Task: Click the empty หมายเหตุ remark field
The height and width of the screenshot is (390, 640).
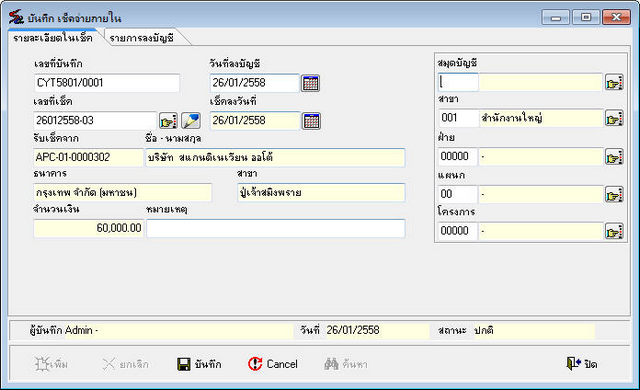Action: (276, 228)
